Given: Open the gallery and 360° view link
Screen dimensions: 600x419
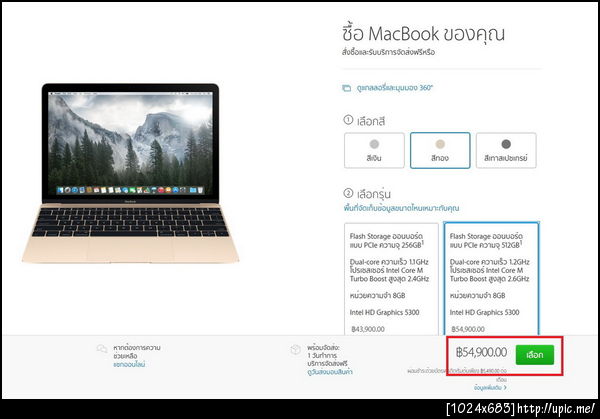Looking at the screenshot, I should [395, 88].
